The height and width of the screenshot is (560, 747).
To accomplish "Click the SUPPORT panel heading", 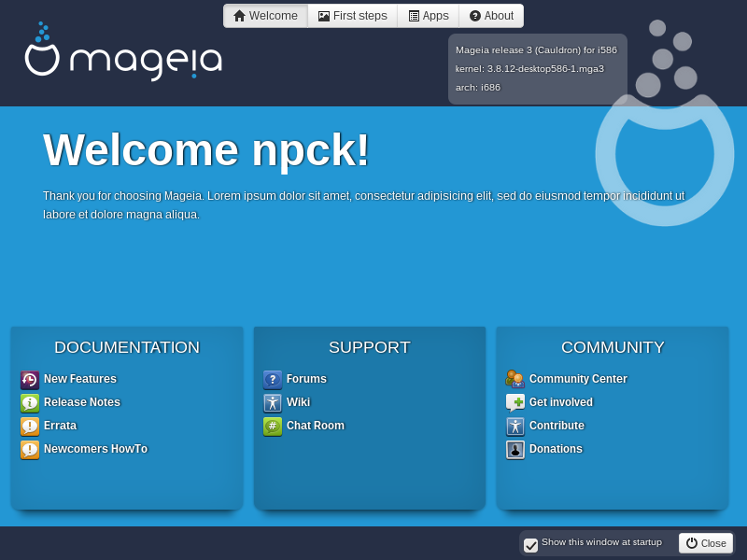I will pos(370,347).
